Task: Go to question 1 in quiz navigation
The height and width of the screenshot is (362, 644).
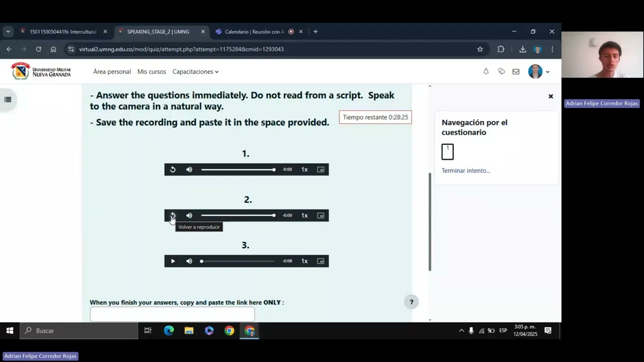Action: (x=447, y=151)
